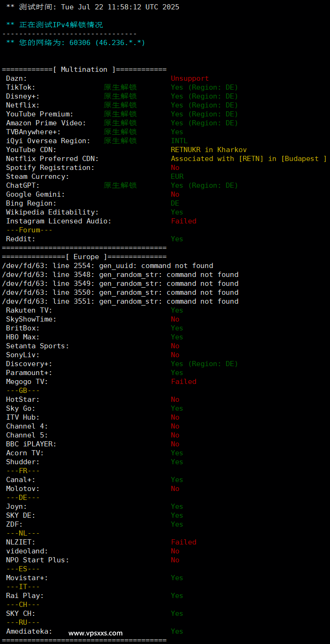Click the ChatGPT: row label
The height and width of the screenshot is (644, 330).
click(x=23, y=185)
